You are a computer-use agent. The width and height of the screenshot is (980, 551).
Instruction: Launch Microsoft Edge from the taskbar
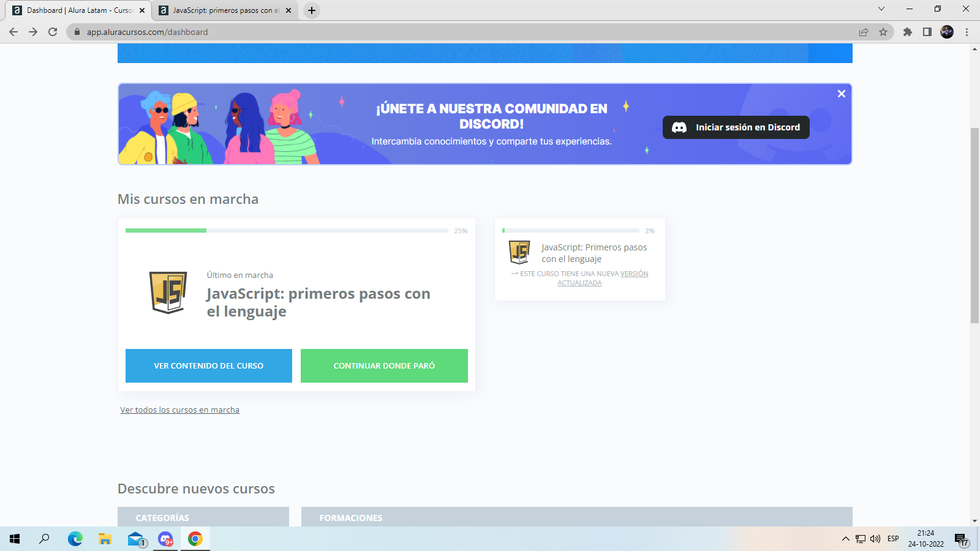(x=75, y=539)
